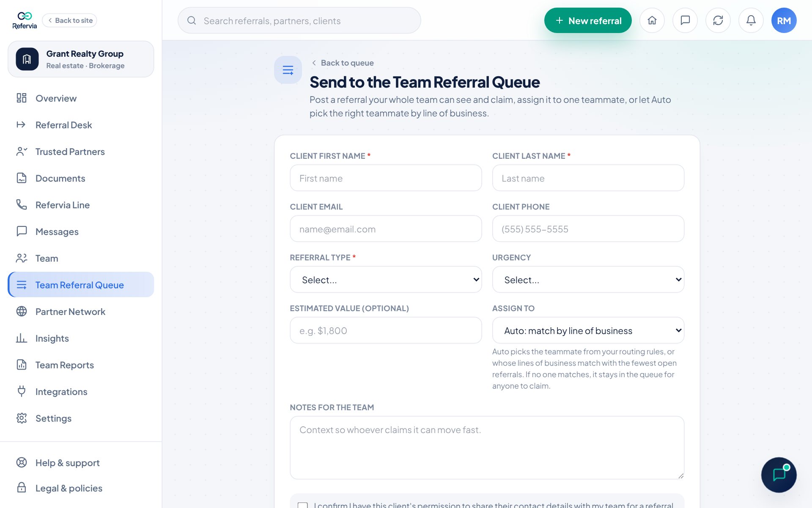812x508 pixels.
Task: Open Refervia Line in the sidebar
Action: point(81,205)
